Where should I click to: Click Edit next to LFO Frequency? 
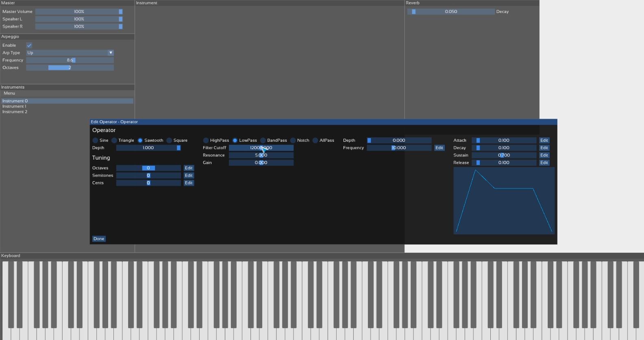click(439, 148)
